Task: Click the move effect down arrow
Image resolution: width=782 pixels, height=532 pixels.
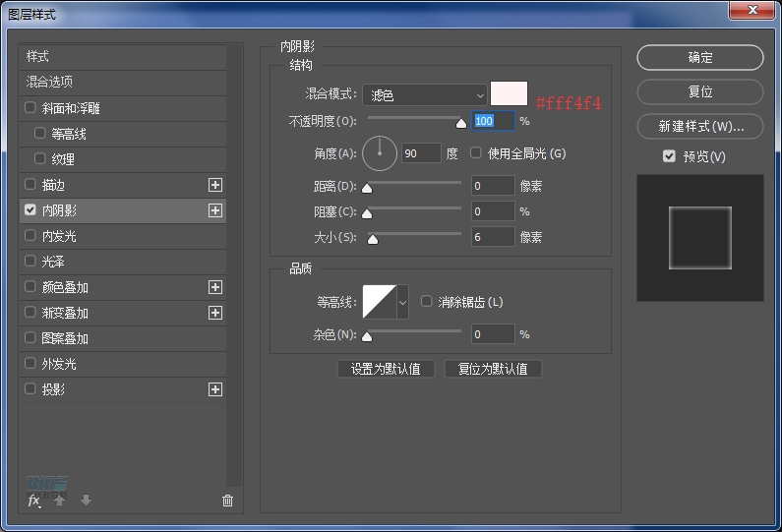Action: (x=86, y=501)
